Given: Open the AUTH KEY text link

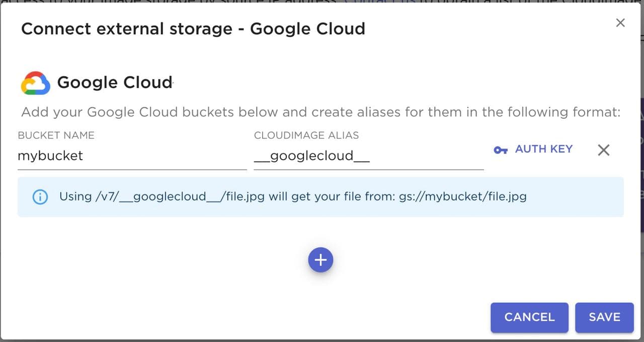Looking at the screenshot, I should 543,149.
